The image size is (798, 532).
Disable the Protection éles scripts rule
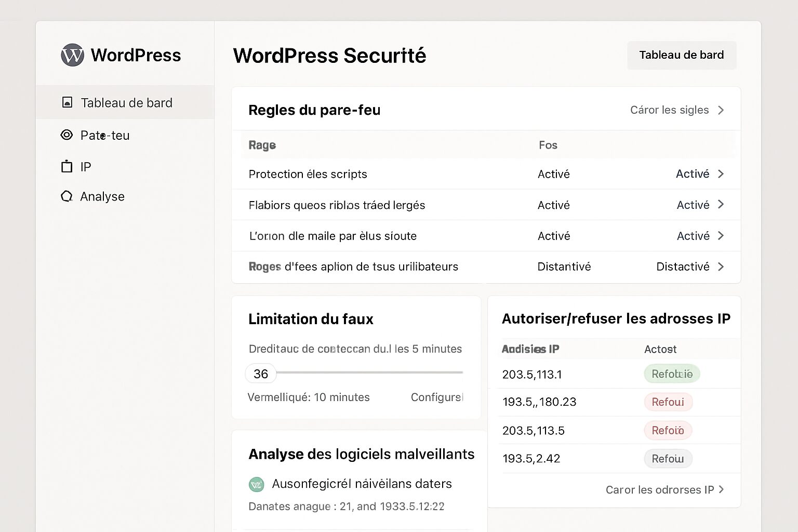coord(693,174)
